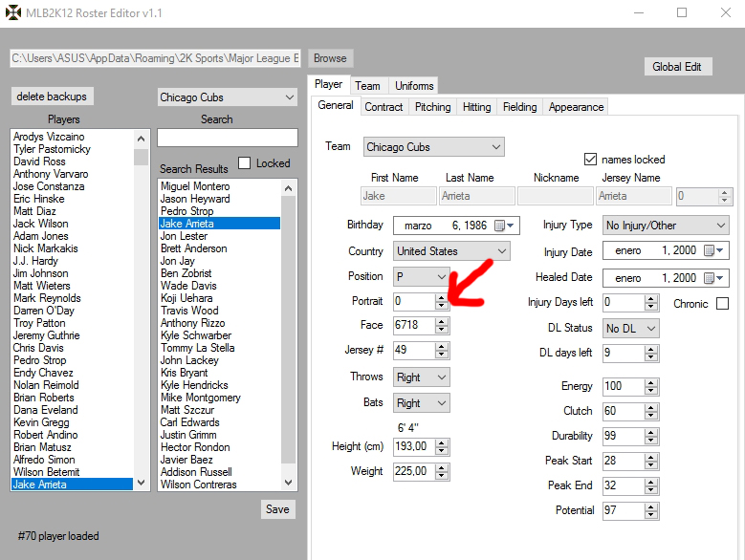Open the Country dropdown showing United States

click(451, 251)
